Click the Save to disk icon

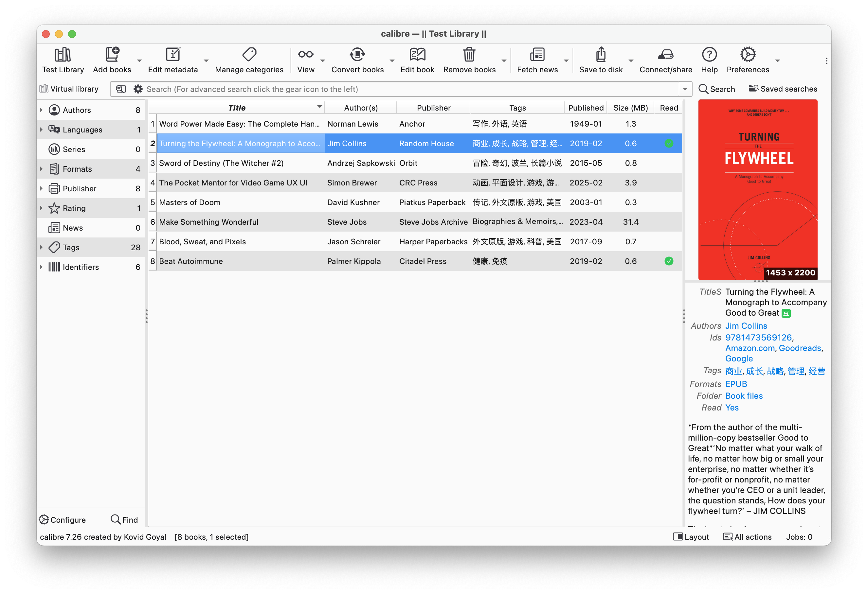point(601,55)
